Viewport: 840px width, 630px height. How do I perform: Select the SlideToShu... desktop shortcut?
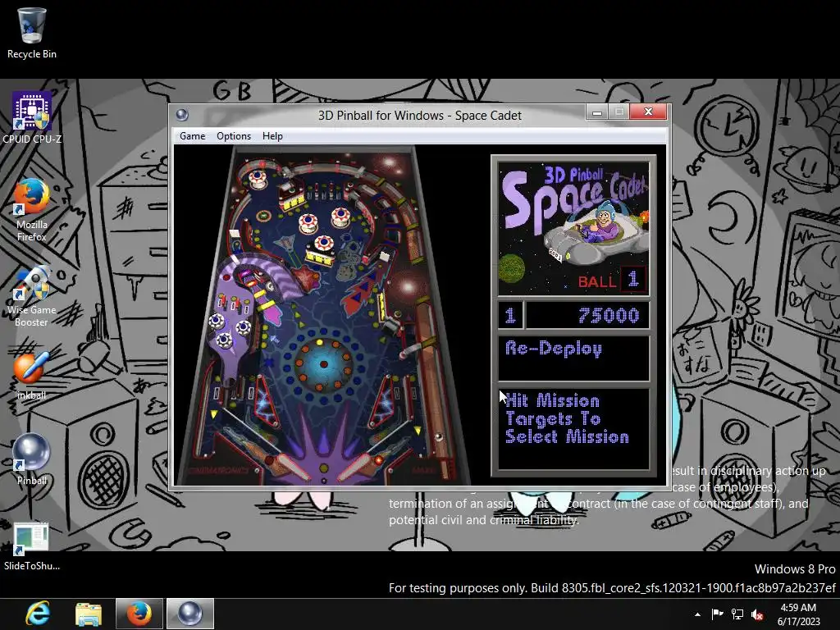click(x=32, y=546)
